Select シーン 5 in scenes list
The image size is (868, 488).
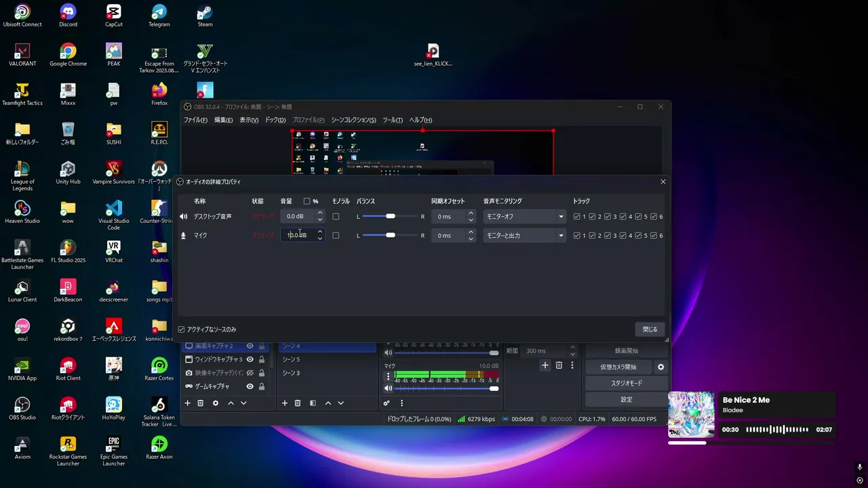click(x=327, y=359)
